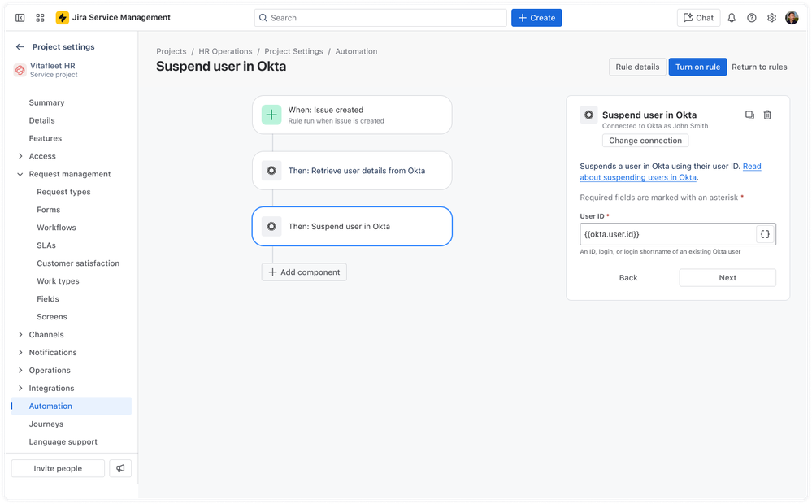
Task: Open the help icon
Action: pos(752,17)
